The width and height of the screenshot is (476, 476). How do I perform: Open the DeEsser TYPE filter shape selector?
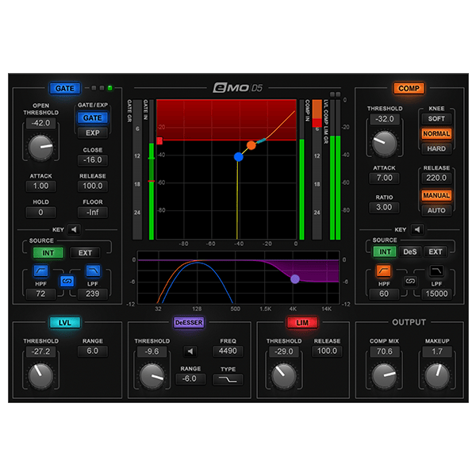click(228, 379)
